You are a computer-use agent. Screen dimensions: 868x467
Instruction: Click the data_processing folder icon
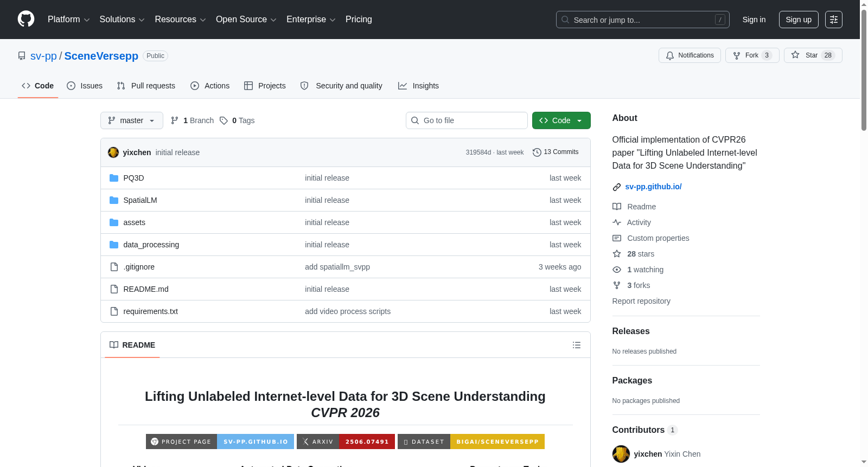[x=114, y=245]
